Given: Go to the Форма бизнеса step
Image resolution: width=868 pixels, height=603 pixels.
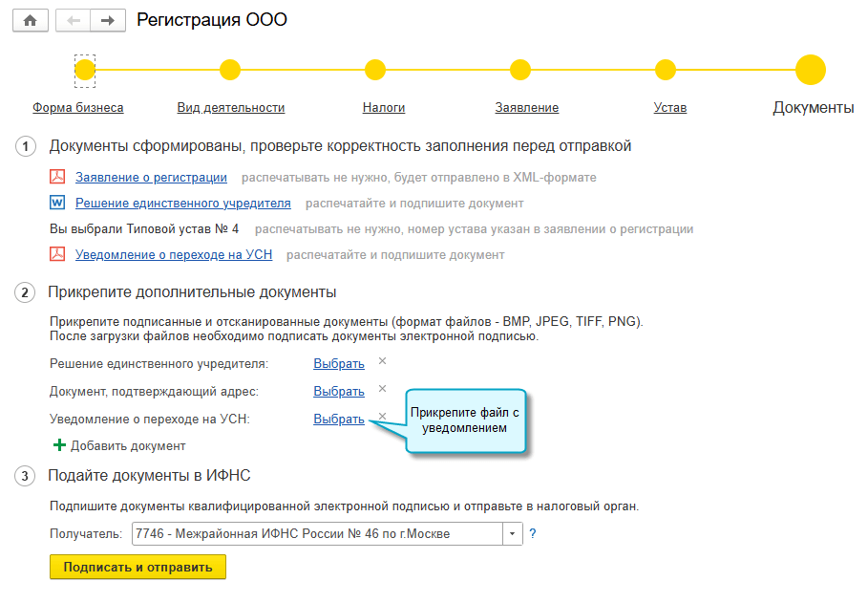Looking at the screenshot, I should pyautogui.click(x=78, y=108).
